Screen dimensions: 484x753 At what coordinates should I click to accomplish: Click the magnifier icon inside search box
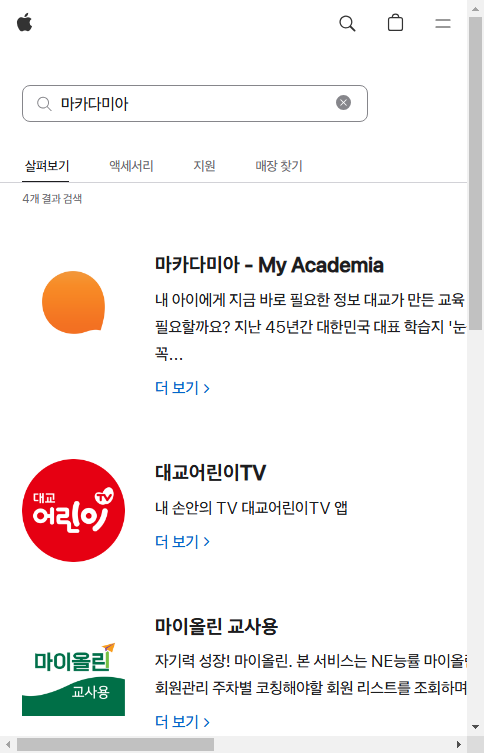click(44, 104)
